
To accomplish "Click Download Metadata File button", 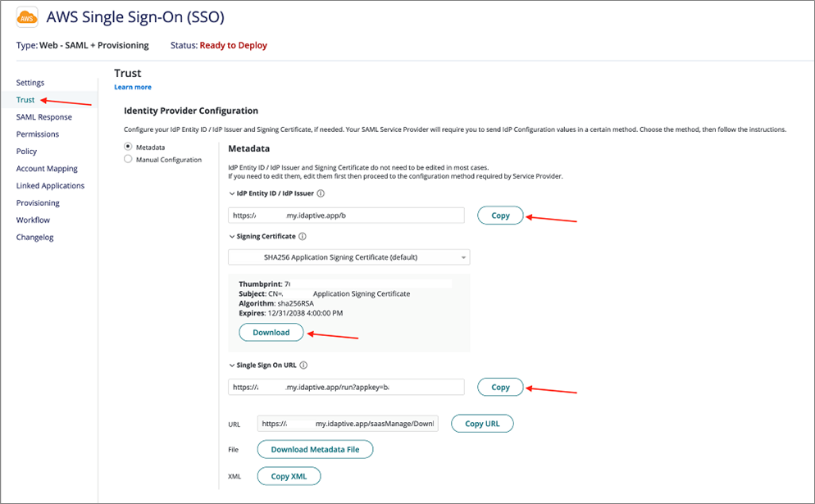I will (315, 449).
